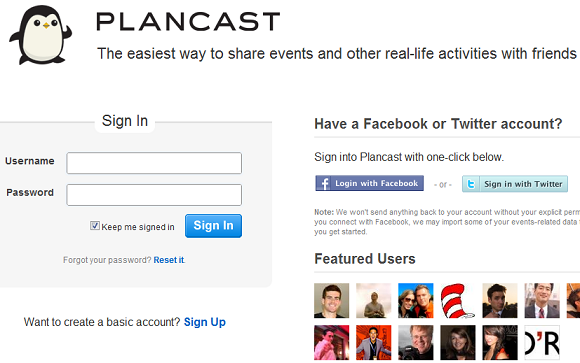Toggle the Keep me signed in checkbox
Viewport: 580px width, 363px height.
click(95, 226)
